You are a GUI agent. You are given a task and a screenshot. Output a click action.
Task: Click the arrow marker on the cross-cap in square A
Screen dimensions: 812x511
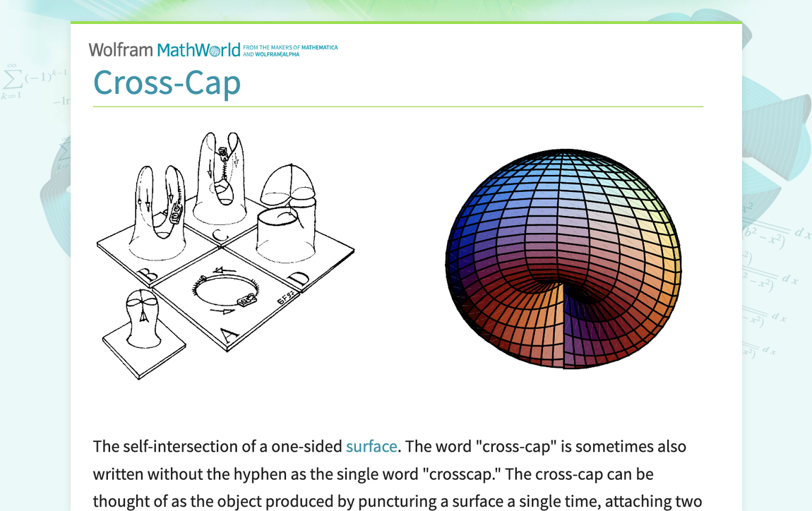click(x=143, y=316)
